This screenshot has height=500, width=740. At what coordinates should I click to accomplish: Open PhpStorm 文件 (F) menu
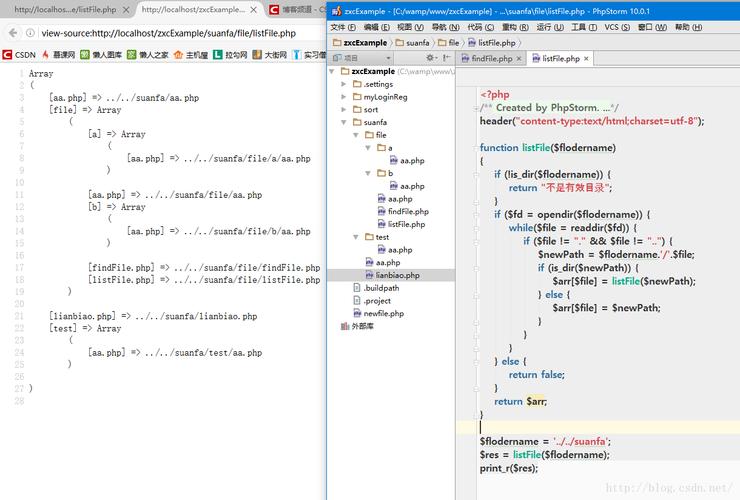pos(343,27)
